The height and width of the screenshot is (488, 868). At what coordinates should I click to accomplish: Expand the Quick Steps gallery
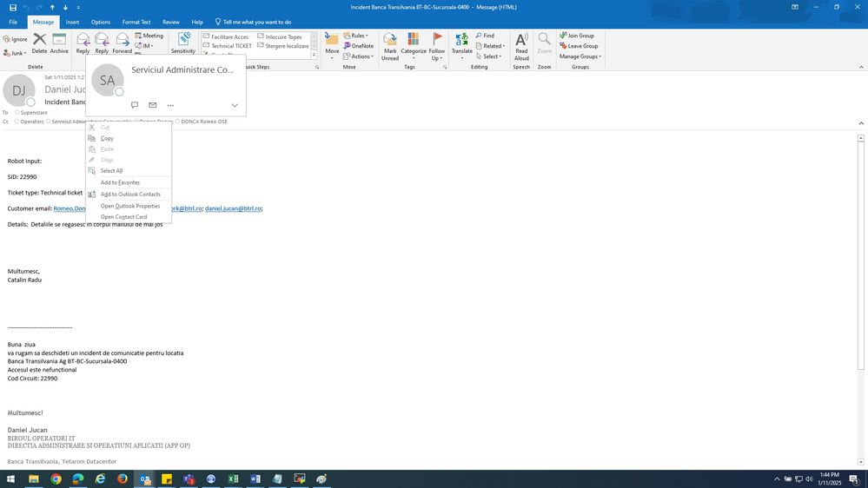point(314,56)
